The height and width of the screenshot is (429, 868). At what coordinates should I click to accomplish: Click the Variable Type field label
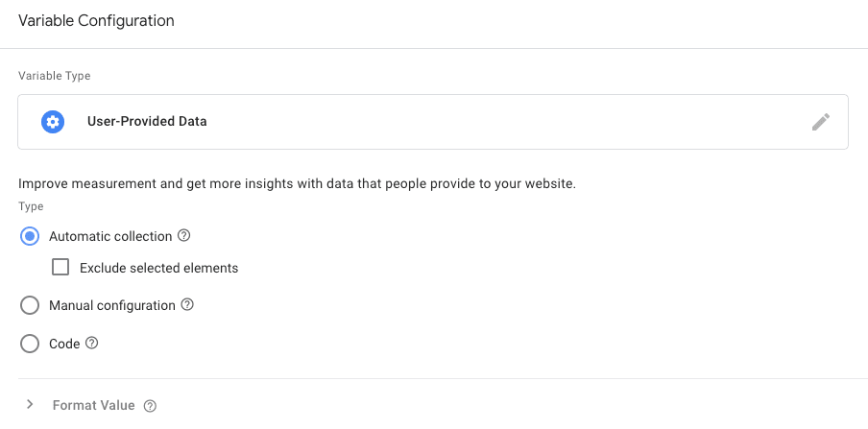click(x=54, y=75)
